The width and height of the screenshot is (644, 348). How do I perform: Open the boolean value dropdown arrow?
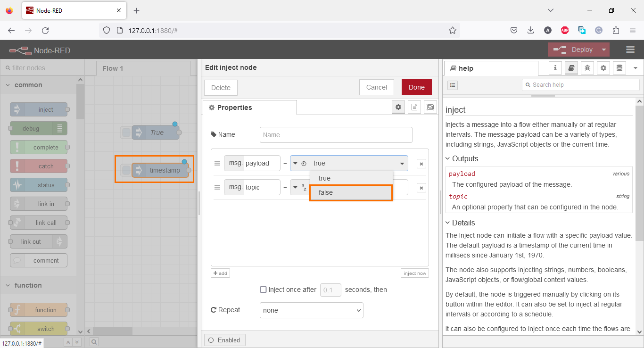(x=403, y=164)
